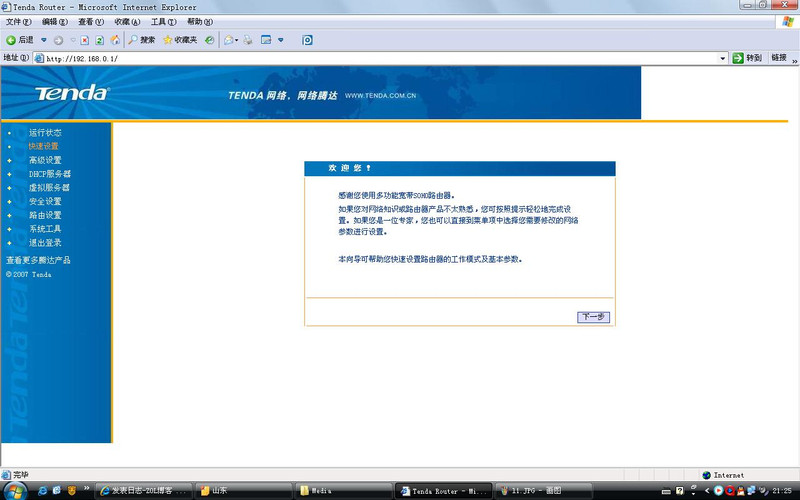
Task: Click the 下一步 (Next) button
Action: [593, 317]
